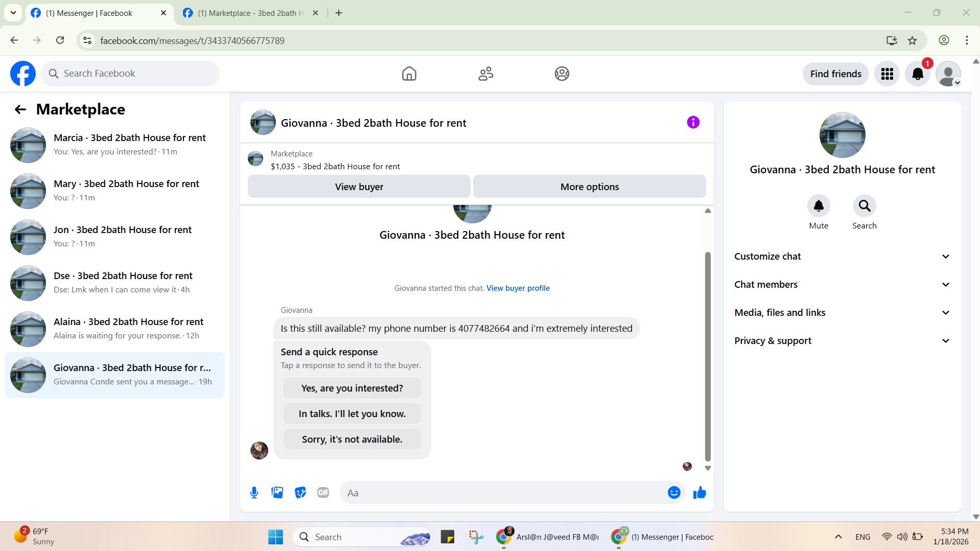Expand Privacy & support section
Image resolution: width=980 pixels, height=551 pixels.
(842, 341)
